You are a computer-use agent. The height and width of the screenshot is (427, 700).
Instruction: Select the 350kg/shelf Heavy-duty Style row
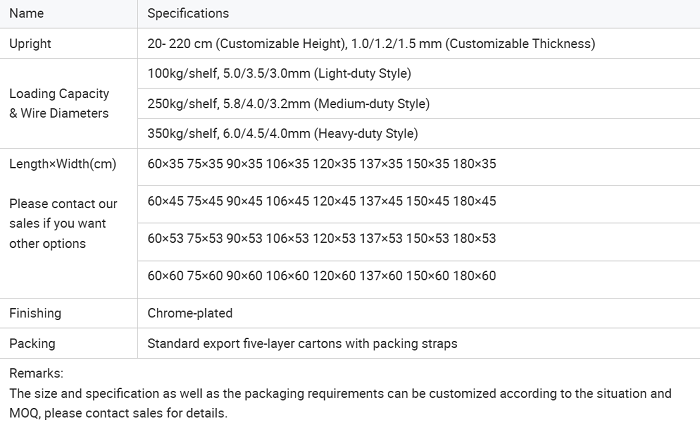282,133
